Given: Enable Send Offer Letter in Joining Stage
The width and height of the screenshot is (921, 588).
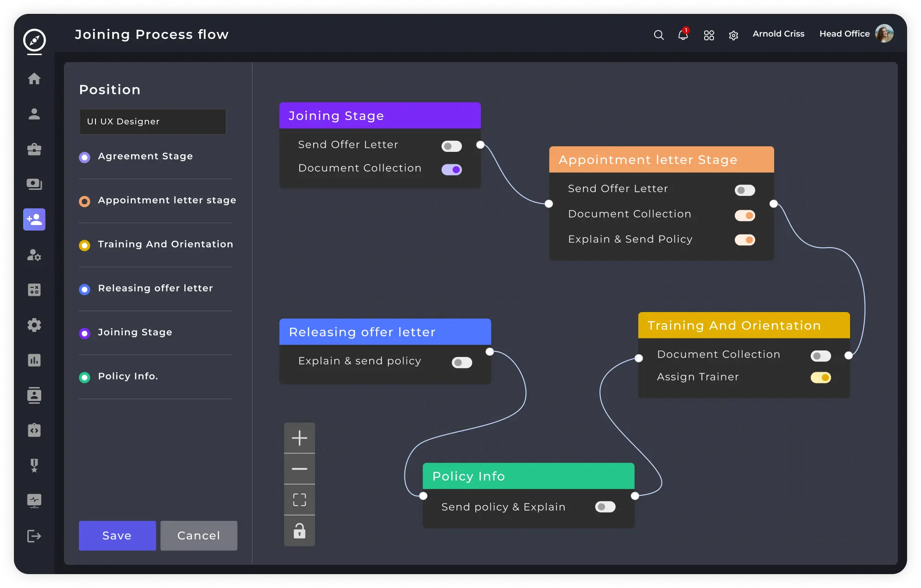Looking at the screenshot, I should coord(451,146).
